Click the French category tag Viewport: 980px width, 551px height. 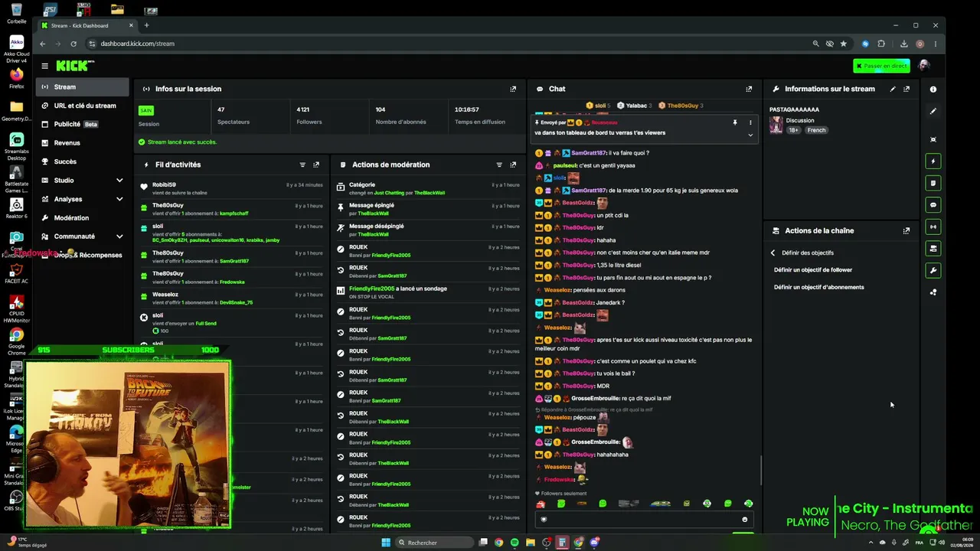tap(817, 130)
